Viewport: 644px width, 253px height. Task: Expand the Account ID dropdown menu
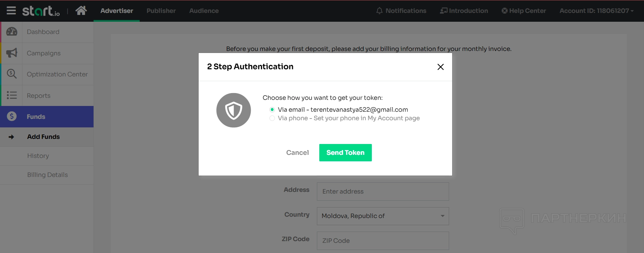[x=596, y=11]
